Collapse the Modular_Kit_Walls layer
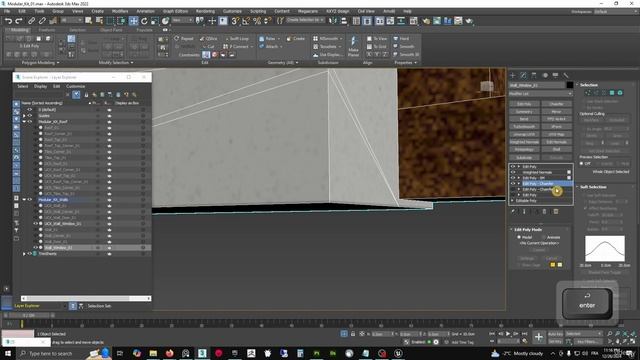This screenshot has width=640, height=360. pyautogui.click(x=24, y=200)
